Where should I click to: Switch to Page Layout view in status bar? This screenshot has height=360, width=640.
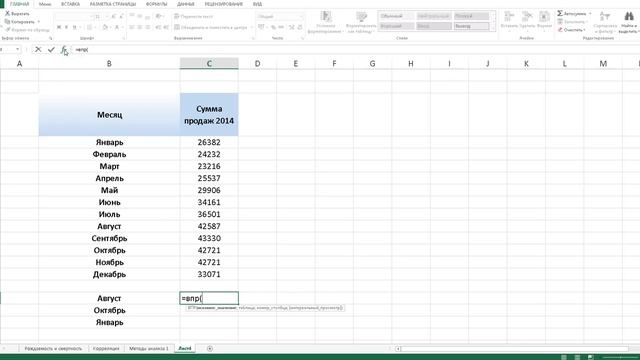click(577, 357)
